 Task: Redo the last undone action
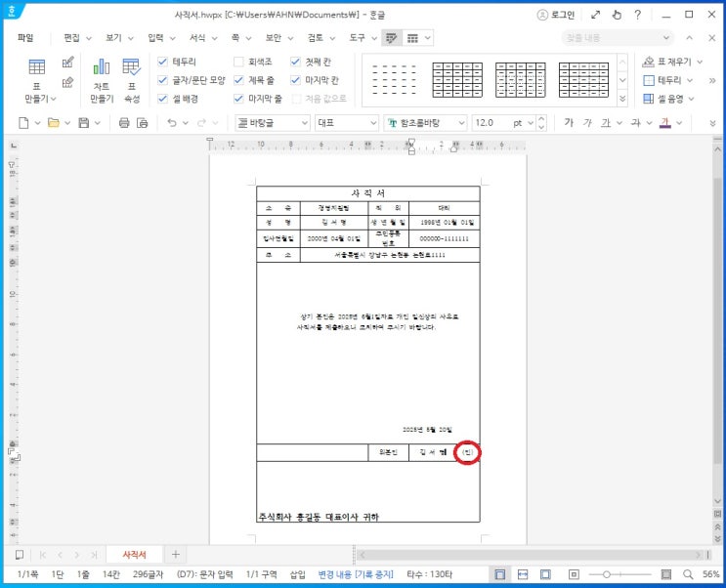(x=202, y=123)
